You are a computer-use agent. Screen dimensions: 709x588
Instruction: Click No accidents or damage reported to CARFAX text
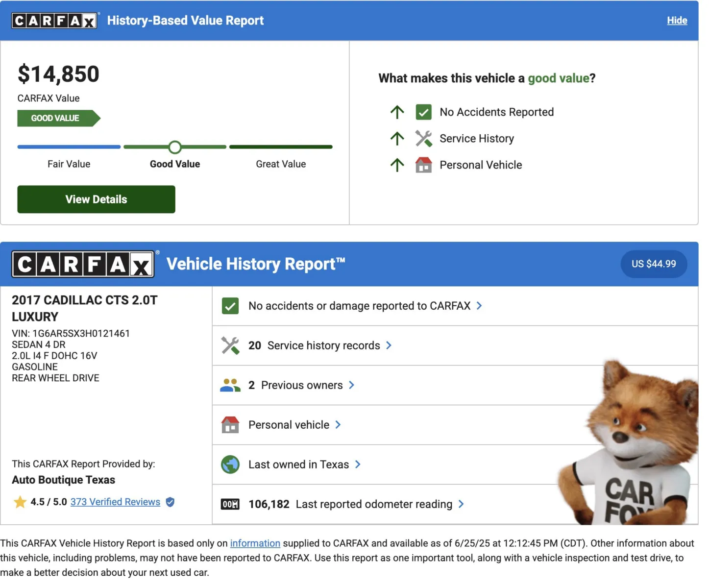(359, 306)
